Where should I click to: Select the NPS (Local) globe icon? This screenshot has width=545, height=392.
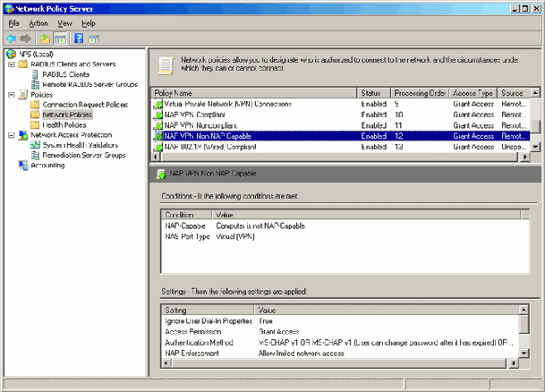[12, 54]
